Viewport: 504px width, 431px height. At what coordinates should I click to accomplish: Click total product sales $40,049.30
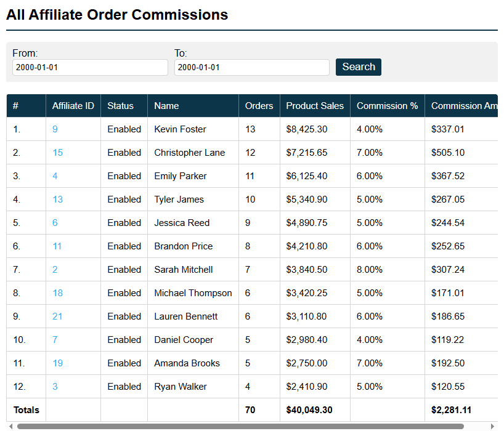(x=309, y=410)
